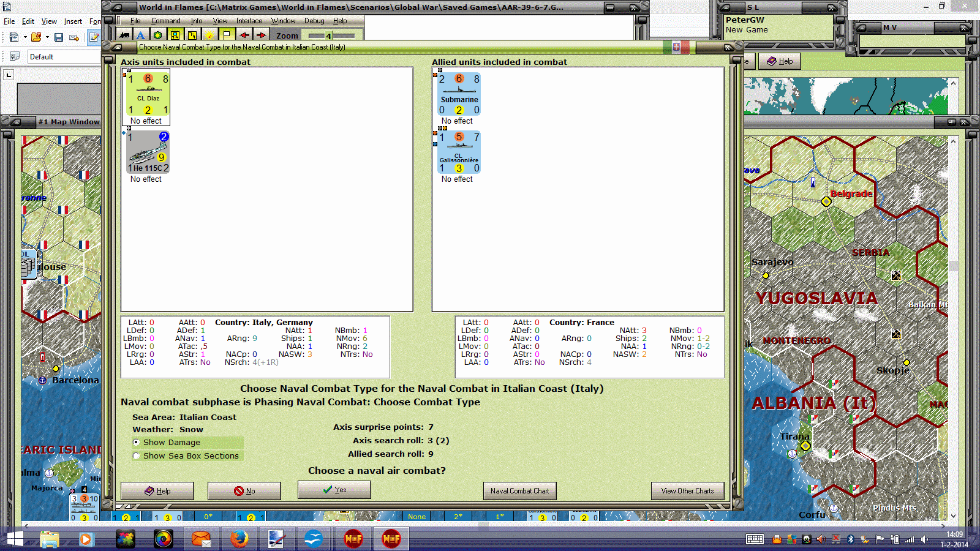
Task: Click the Tirana city marker on map
Action: tap(805, 446)
